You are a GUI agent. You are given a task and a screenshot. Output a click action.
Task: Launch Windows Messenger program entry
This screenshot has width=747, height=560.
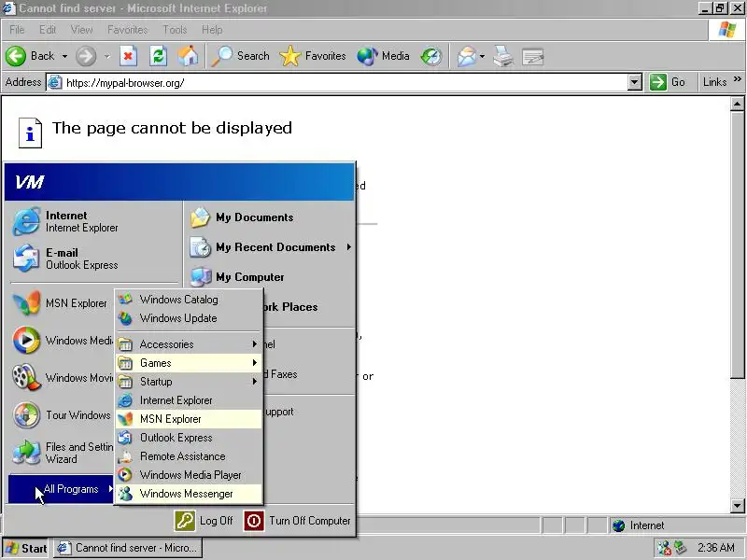[x=189, y=494]
